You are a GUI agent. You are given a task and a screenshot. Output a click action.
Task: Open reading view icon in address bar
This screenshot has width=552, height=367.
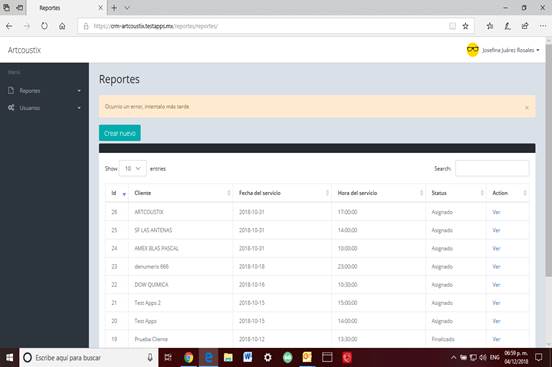452,26
